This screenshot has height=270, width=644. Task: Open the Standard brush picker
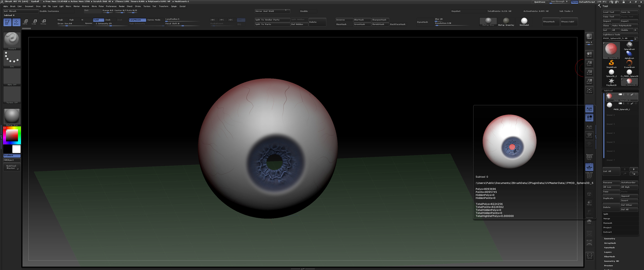[x=12, y=40]
